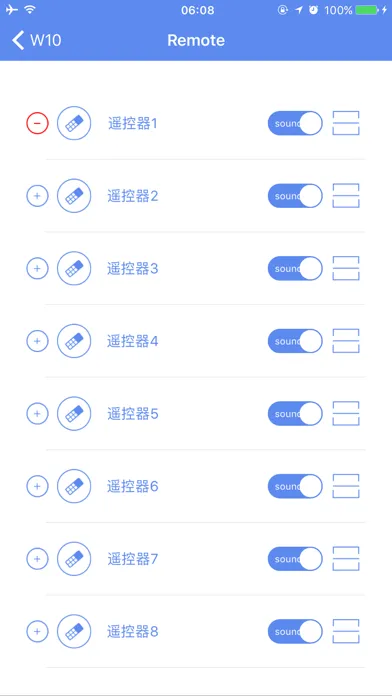Open the remote icon for 遥控器3
Screen dimensions: 392x696
point(74,269)
